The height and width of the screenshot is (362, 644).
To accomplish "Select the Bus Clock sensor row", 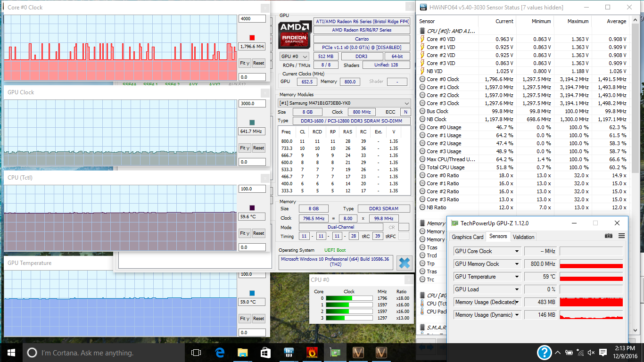I will pyautogui.click(x=524, y=111).
